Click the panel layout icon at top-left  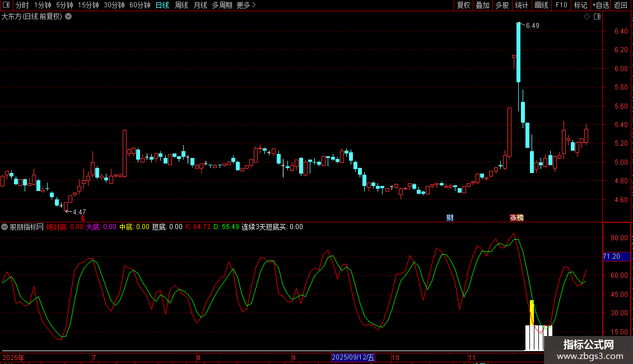tap(6, 5)
